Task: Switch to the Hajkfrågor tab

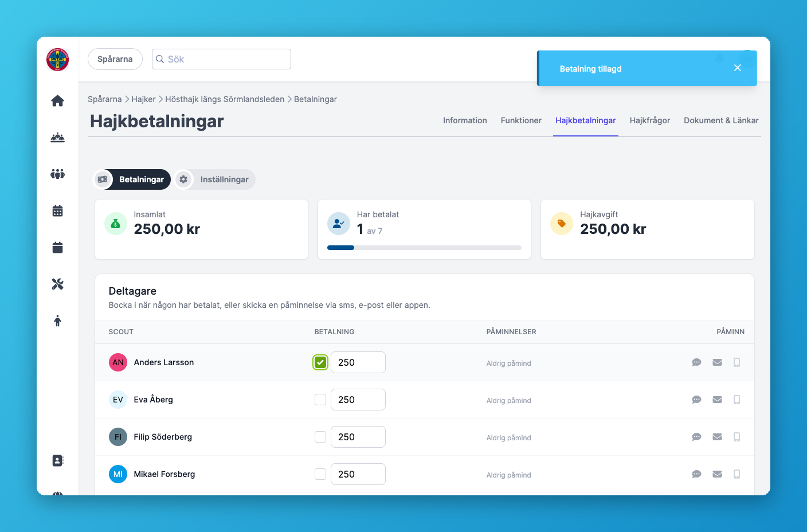Action: (x=650, y=120)
